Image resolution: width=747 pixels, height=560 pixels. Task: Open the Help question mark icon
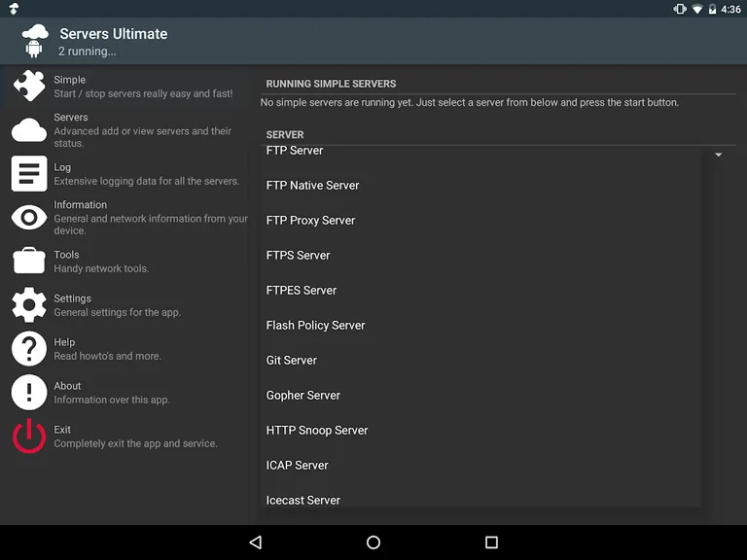28,349
